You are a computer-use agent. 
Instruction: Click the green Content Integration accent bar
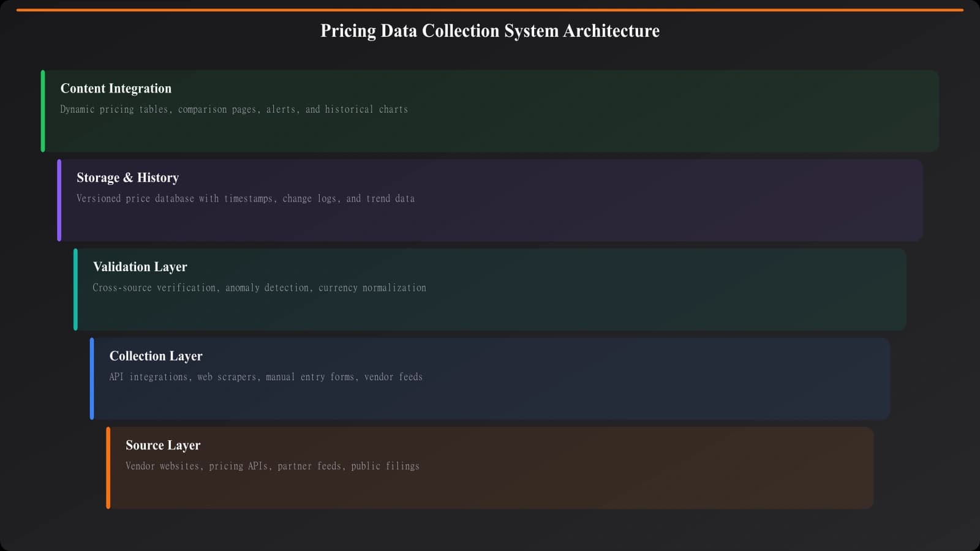[43, 110]
